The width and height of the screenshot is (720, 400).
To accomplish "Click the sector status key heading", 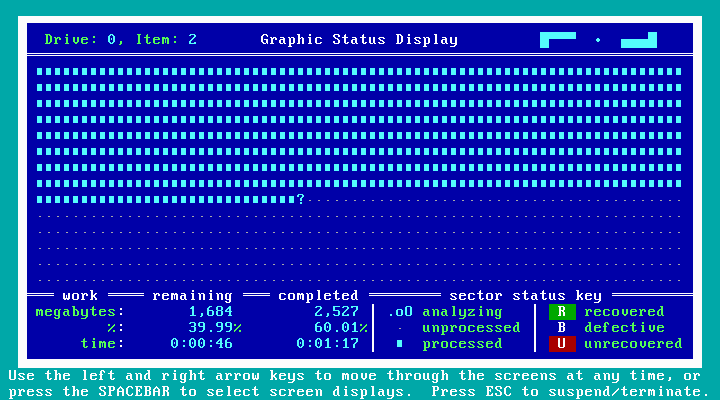I will [526, 296].
